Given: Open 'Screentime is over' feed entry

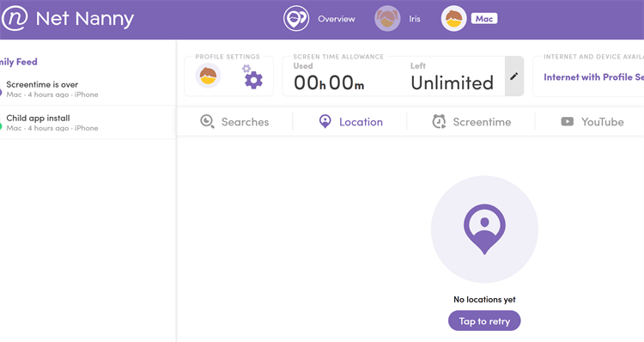Looking at the screenshot, I should [88, 89].
